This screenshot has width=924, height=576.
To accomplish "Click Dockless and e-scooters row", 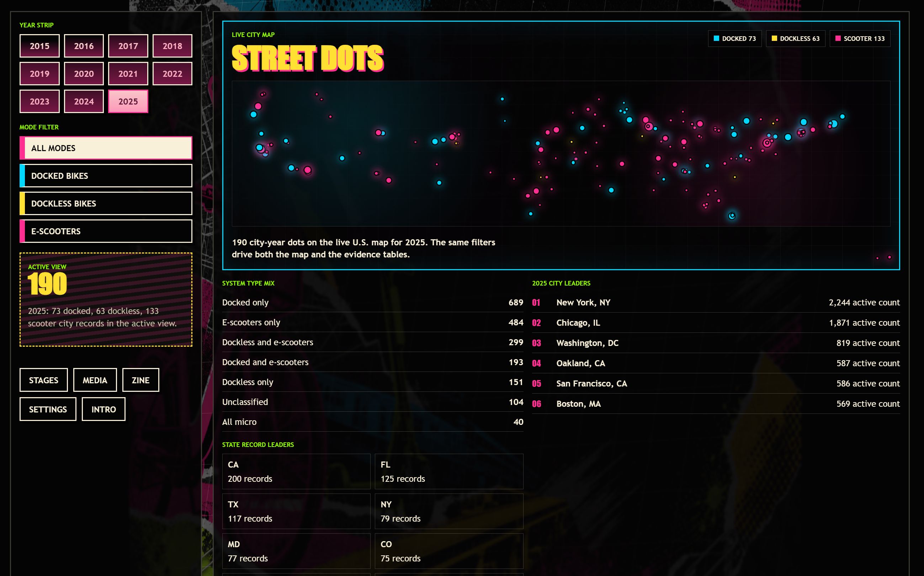I will (x=373, y=342).
